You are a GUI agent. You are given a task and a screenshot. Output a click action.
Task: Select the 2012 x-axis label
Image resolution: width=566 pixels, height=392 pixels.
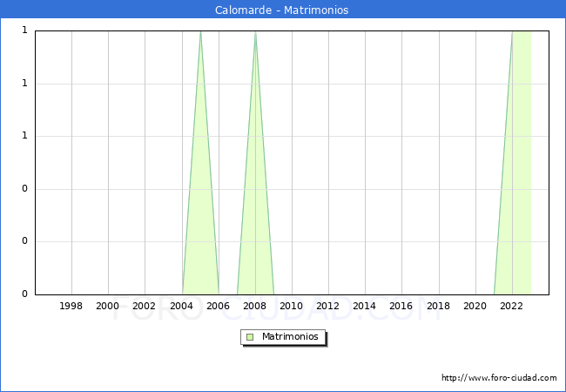coord(327,306)
